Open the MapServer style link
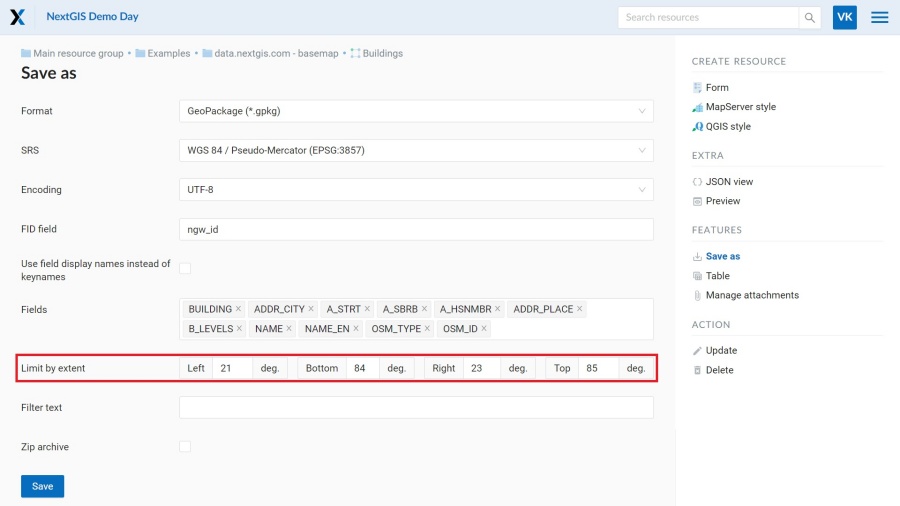The width and height of the screenshot is (900, 506). click(740, 107)
